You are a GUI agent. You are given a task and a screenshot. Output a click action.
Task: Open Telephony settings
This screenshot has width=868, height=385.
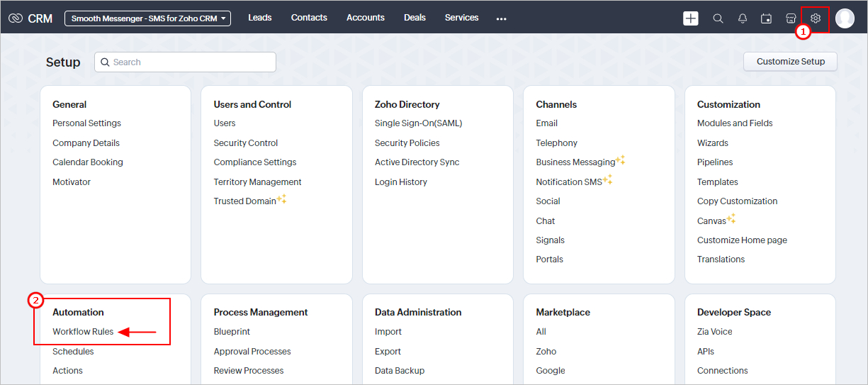[x=557, y=143]
